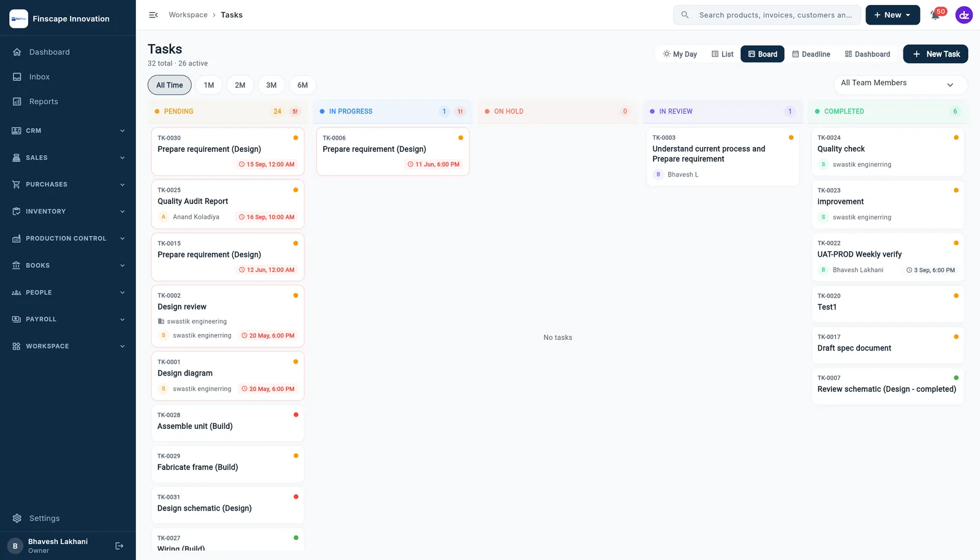Click the logout icon beside Bhavesh Lakhani
Screen dimensions: 980x560
[119, 546]
